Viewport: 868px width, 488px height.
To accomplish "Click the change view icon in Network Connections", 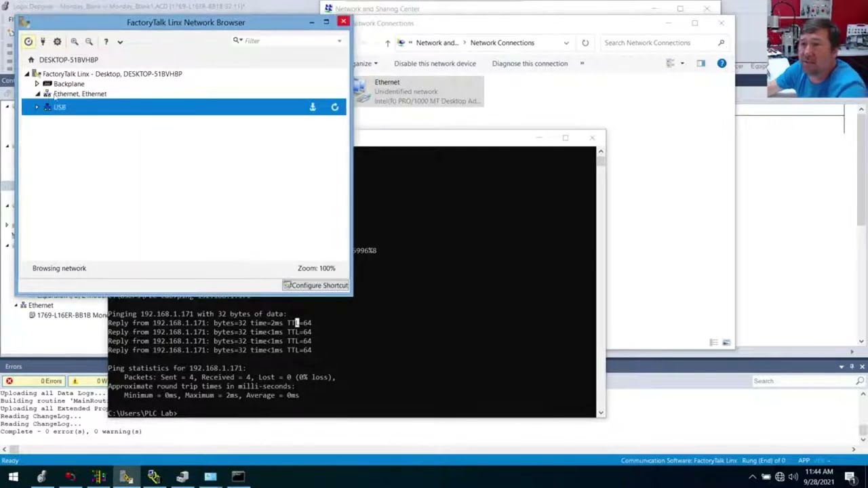I will tap(671, 64).
